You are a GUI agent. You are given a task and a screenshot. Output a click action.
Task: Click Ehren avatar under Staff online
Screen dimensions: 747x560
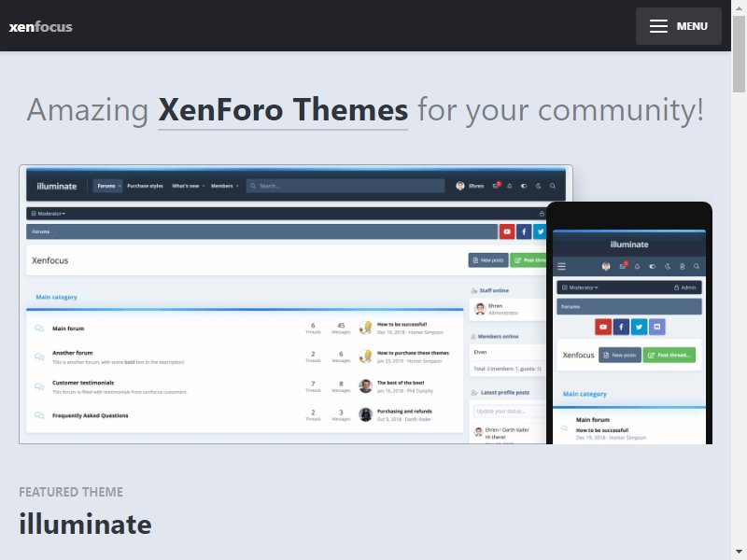click(x=480, y=309)
